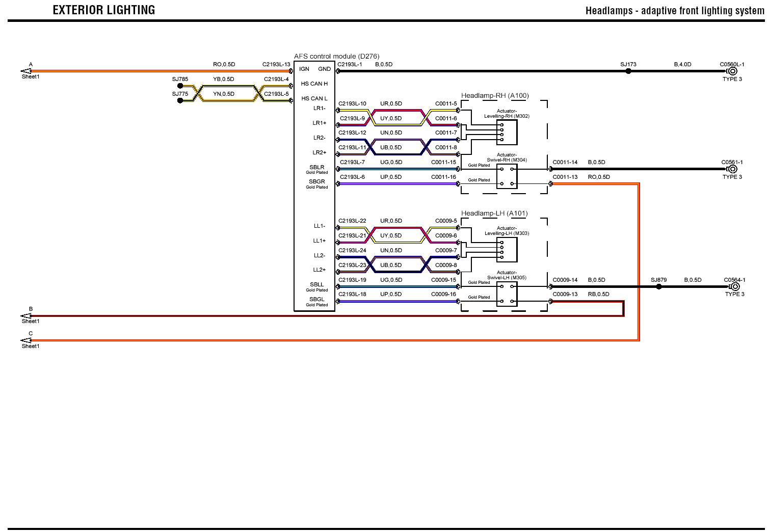Select the Actuator-Swivel-LH (M305) box

pos(507,294)
